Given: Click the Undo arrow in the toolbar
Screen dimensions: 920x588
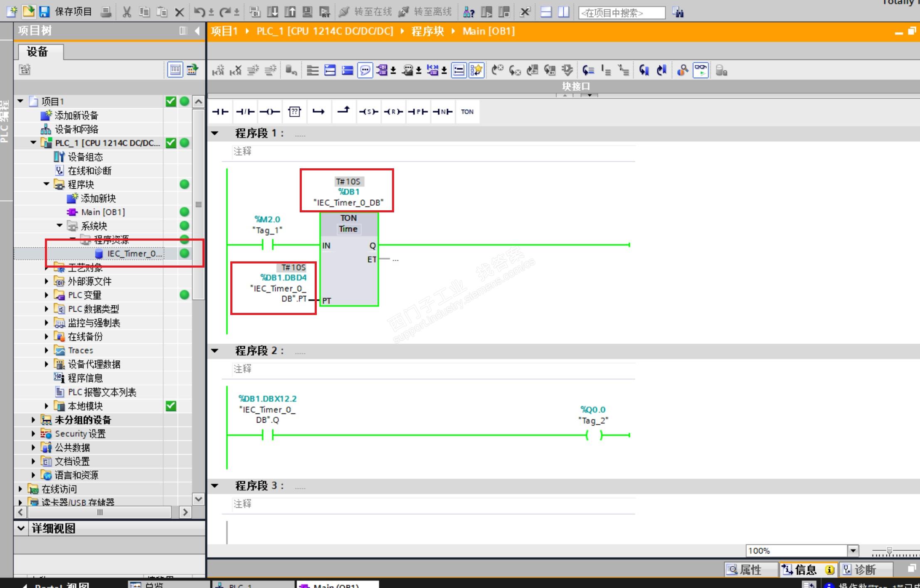Looking at the screenshot, I should pos(199,12).
